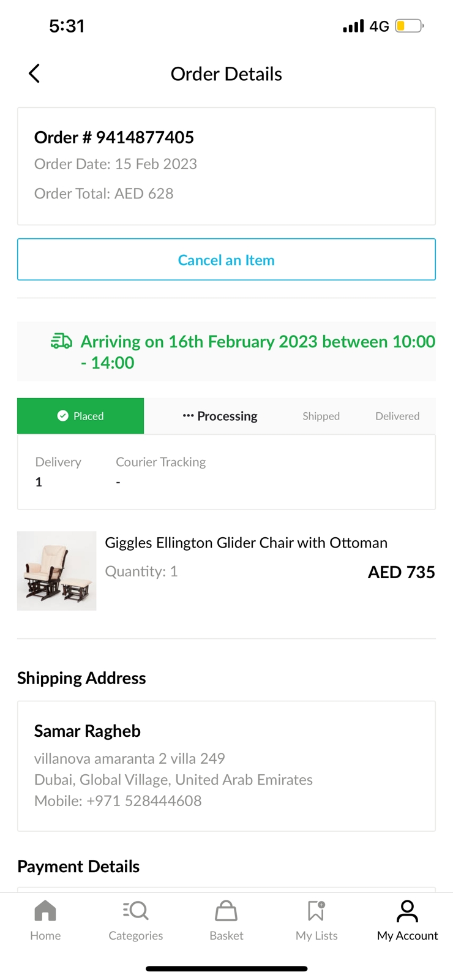Open the Home tab icon
Screen dimensions: 453x980
point(45,911)
